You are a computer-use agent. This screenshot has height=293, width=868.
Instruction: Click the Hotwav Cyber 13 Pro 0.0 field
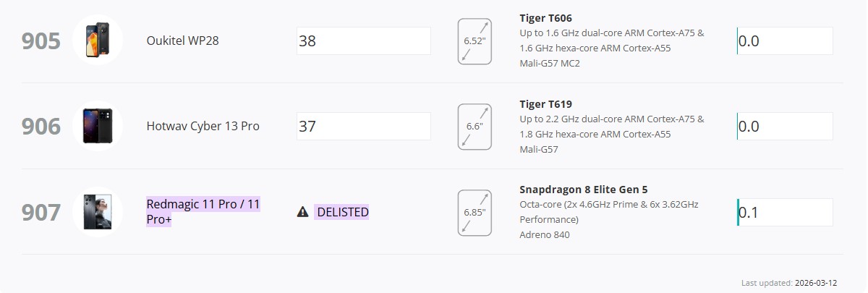pos(785,127)
